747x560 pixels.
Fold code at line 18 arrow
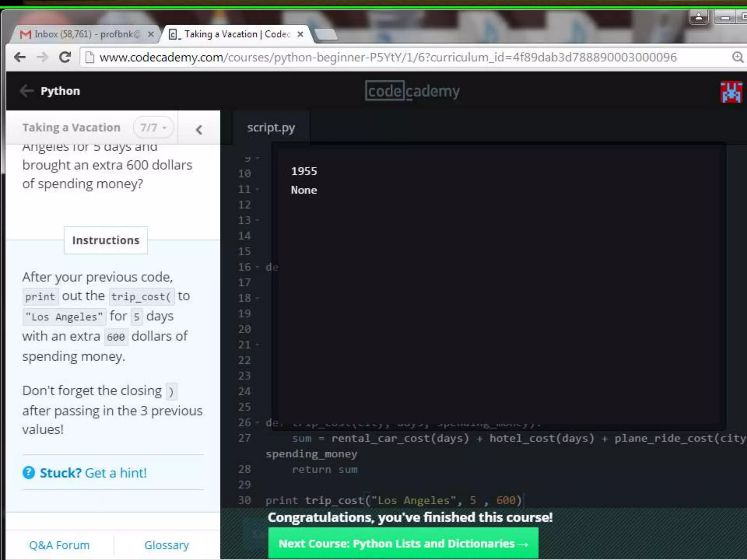(258, 298)
